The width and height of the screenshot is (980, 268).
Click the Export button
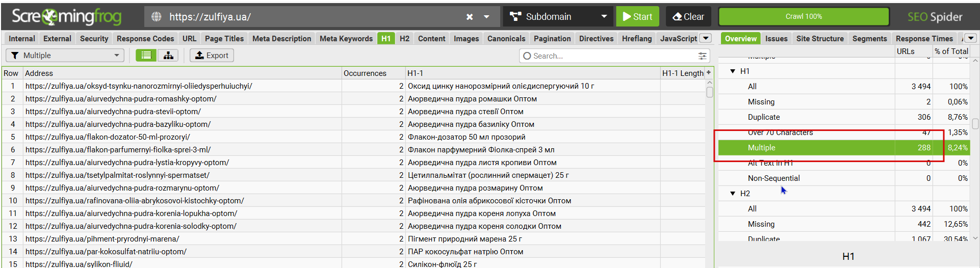point(212,56)
